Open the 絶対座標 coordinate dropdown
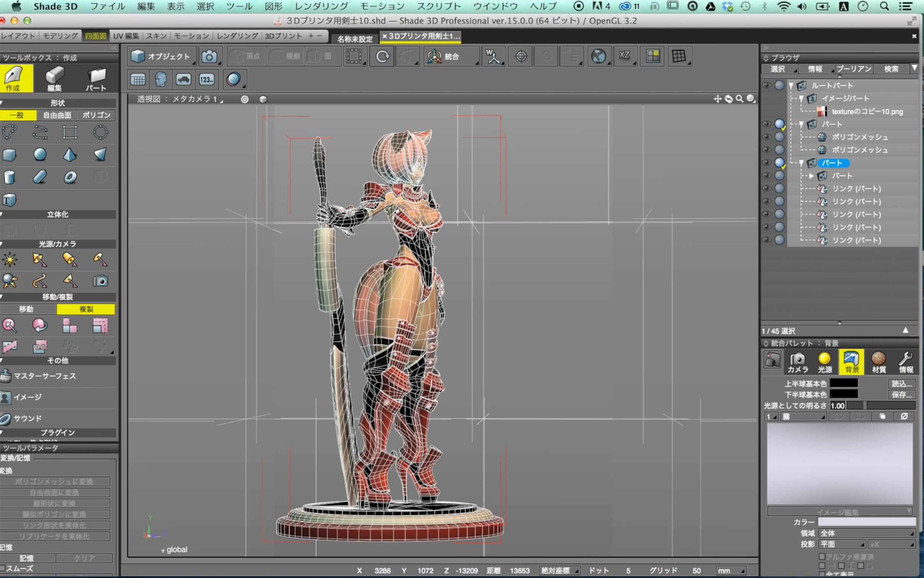Image resolution: width=924 pixels, height=578 pixels. (x=559, y=570)
